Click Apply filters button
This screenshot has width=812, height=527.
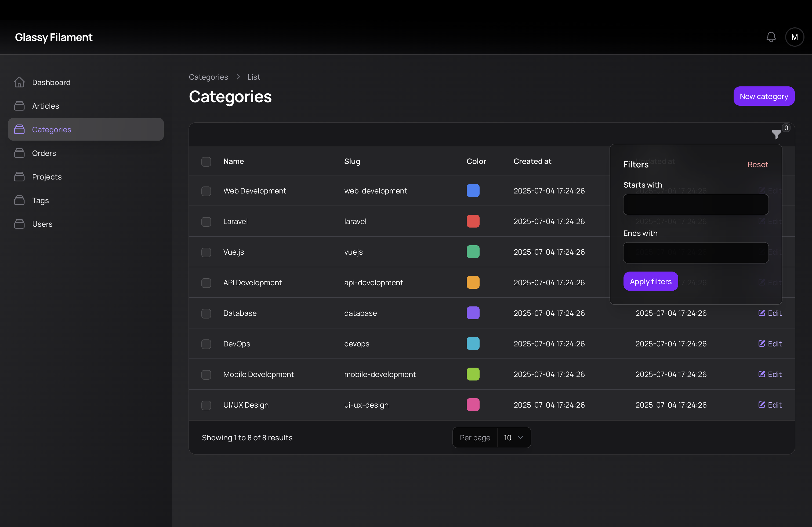651,281
